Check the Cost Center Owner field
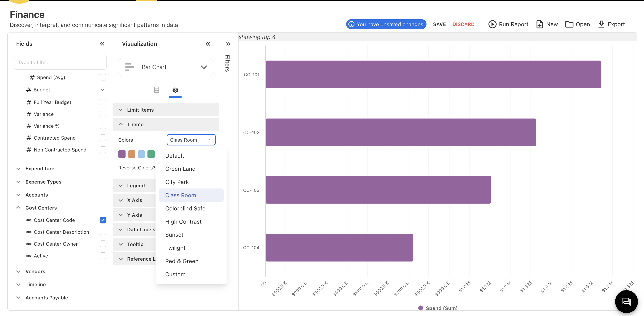The height and width of the screenshot is (316, 644). pos(103,244)
